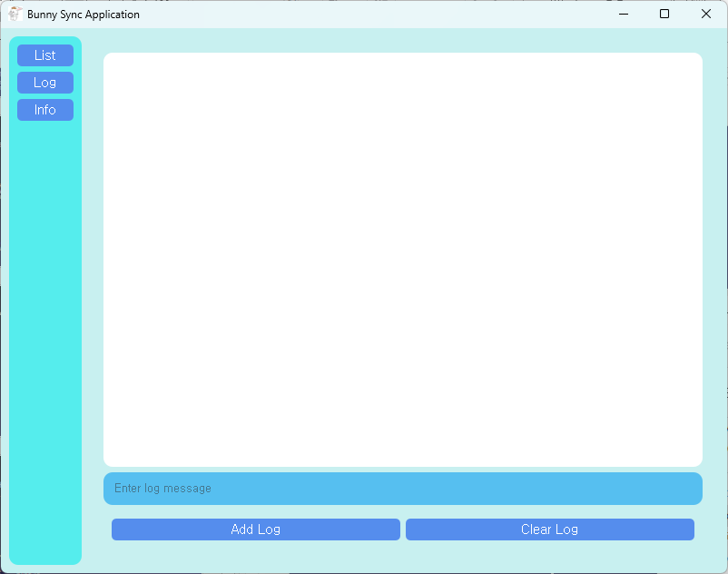This screenshot has height=574, width=728.
Task: Click the Add Log button
Action: coord(255,529)
